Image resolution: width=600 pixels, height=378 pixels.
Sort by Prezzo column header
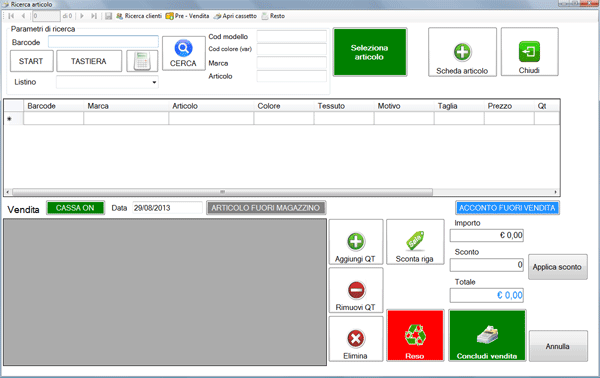(509, 106)
